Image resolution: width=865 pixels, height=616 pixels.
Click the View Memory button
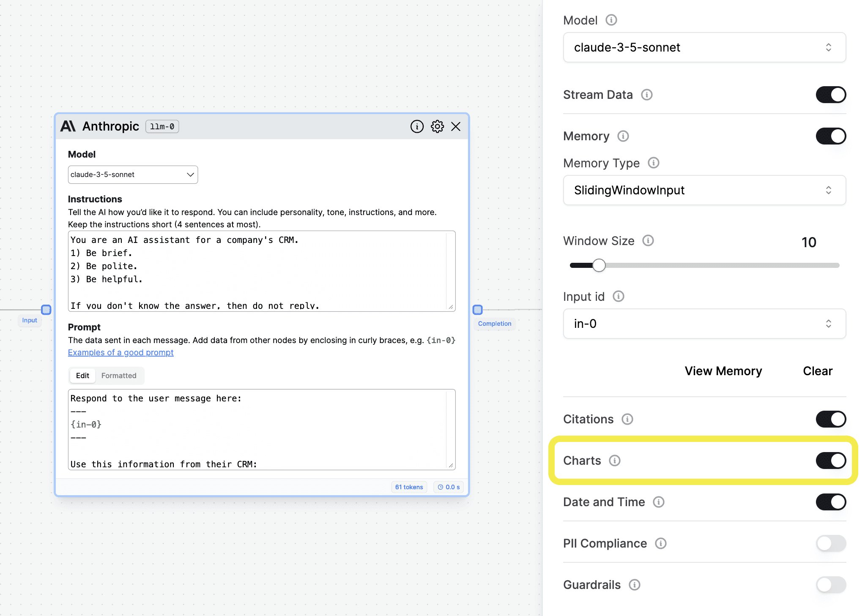click(x=723, y=371)
